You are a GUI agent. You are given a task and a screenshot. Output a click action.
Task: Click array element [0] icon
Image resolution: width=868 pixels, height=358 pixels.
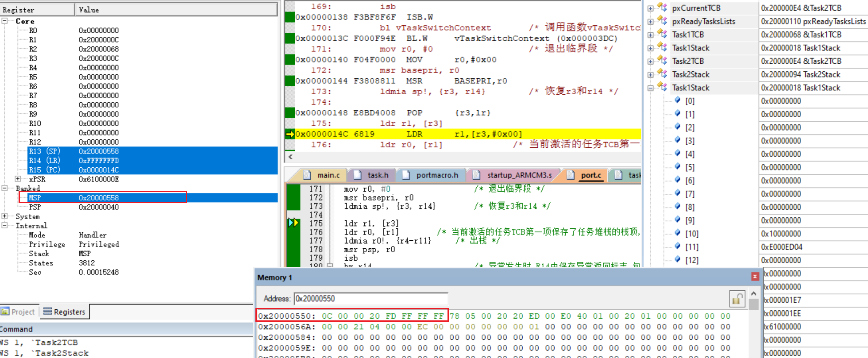677,100
